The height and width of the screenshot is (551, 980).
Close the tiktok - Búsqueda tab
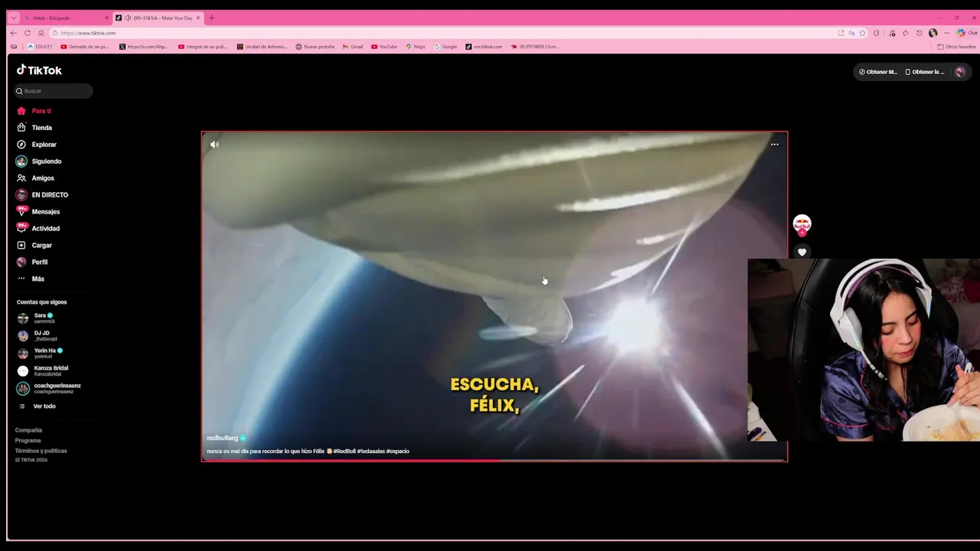pyautogui.click(x=106, y=18)
